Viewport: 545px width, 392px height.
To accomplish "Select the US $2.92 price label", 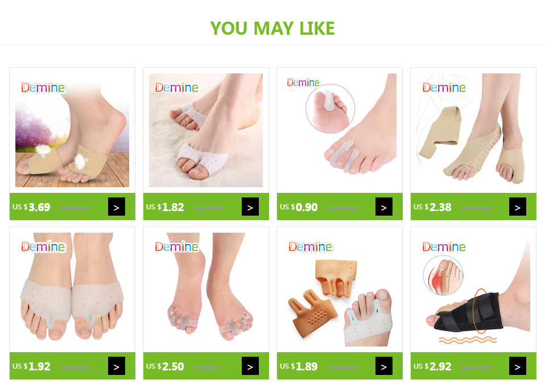I will point(432,366).
